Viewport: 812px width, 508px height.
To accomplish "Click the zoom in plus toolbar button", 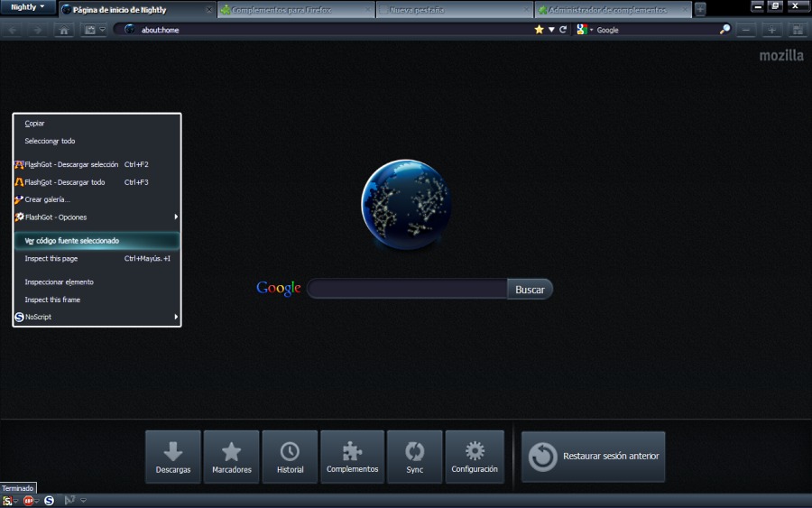I will pyautogui.click(x=771, y=30).
